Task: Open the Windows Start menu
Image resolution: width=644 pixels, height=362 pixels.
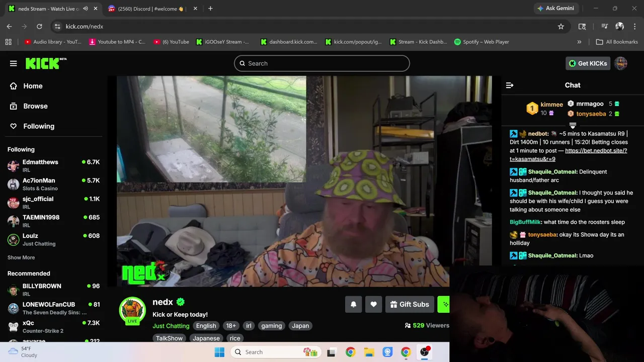Action: (x=219, y=352)
